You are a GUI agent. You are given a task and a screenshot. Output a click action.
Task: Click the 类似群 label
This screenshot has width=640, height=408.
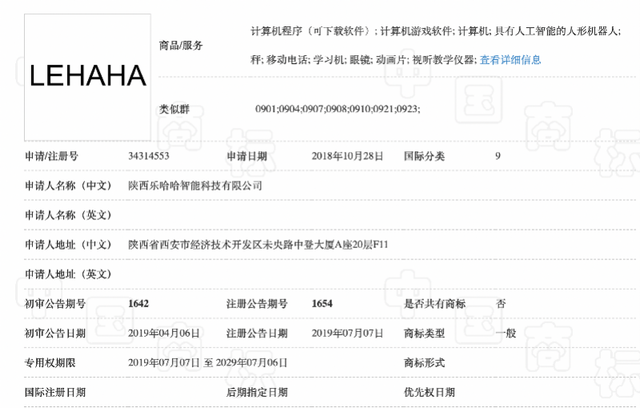[x=174, y=109]
